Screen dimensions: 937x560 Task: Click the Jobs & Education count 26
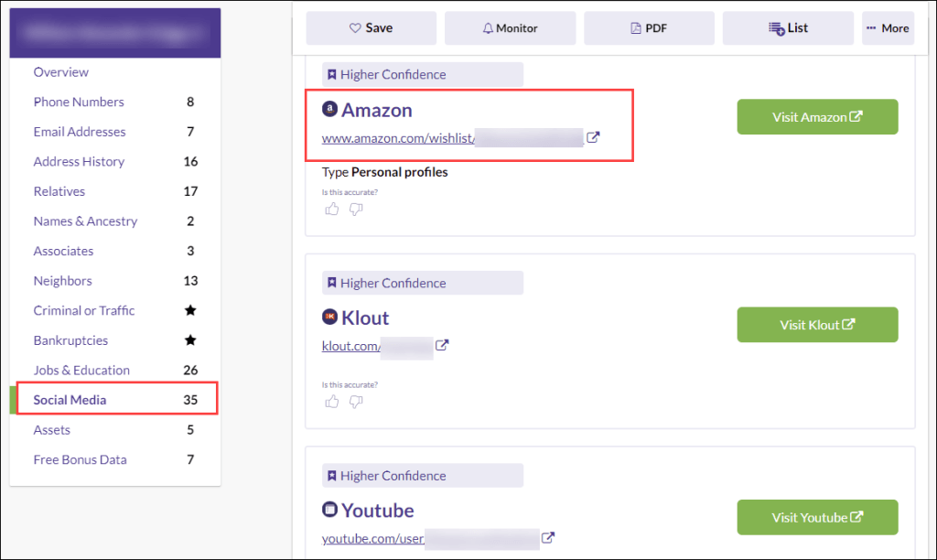[190, 370]
